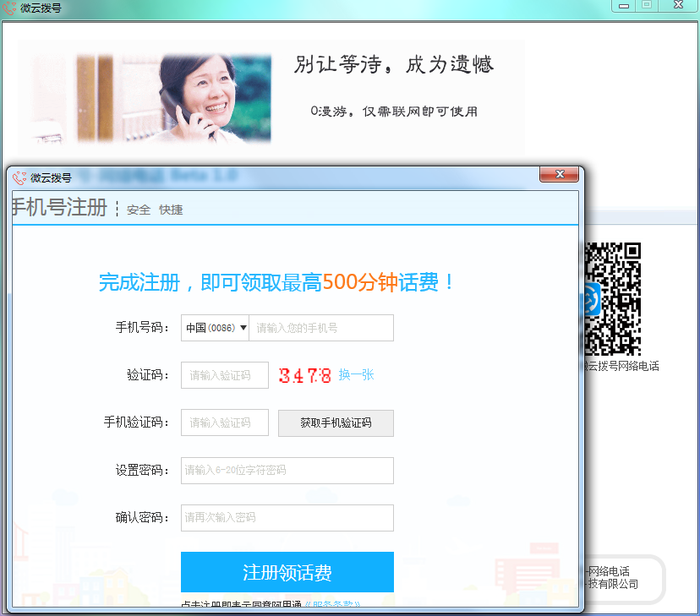Viewport: 700px width, 616px height.
Task: Click the 手机号注册 heading text
Action: tap(59, 208)
